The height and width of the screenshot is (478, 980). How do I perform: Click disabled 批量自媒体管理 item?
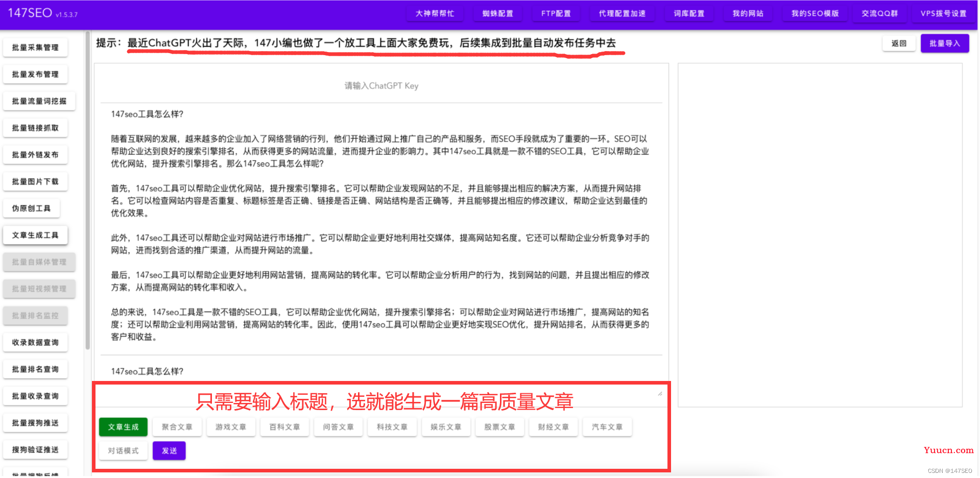pos(39,262)
